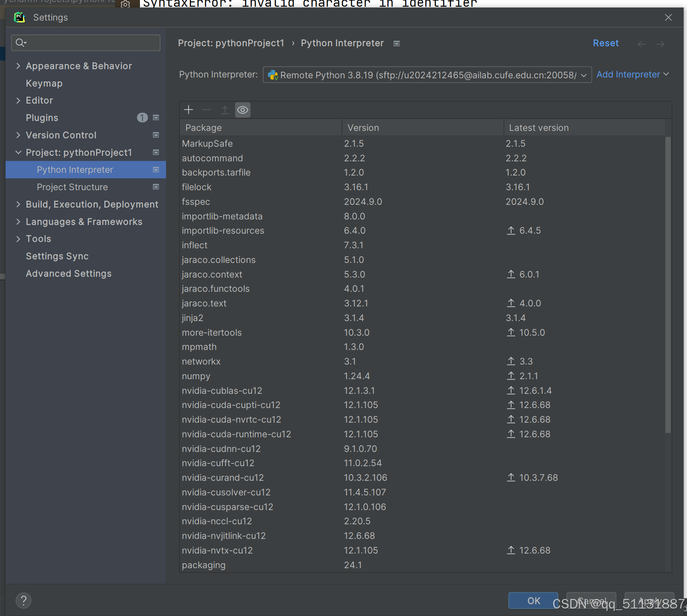This screenshot has height=616, width=687.
Task: Expand the Appearance & Behavior section
Action: click(18, 66)
